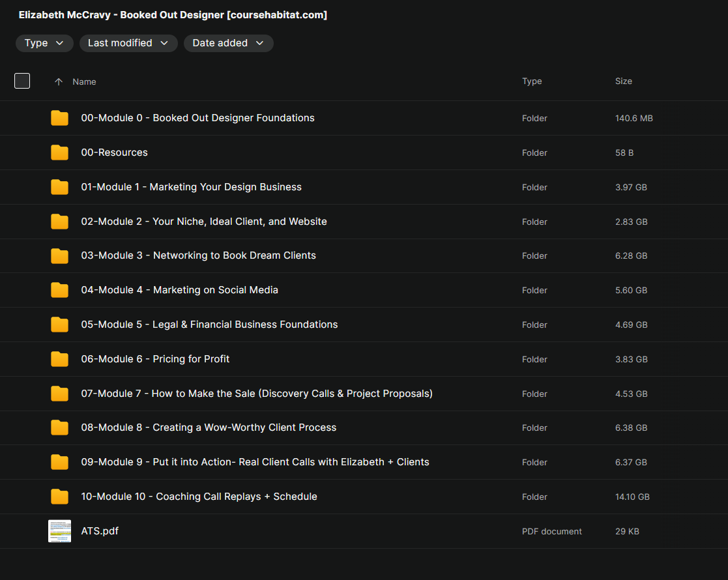Click the 00-Resources folder icon

[59, 152]
